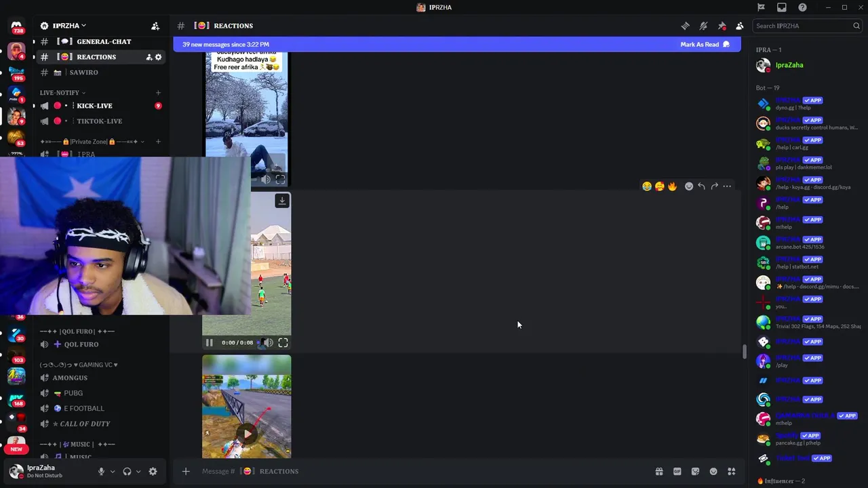868x488 pixels.
Task: Collapse Private Zone category
Action: pyautogui.click(x=92, y=142)
